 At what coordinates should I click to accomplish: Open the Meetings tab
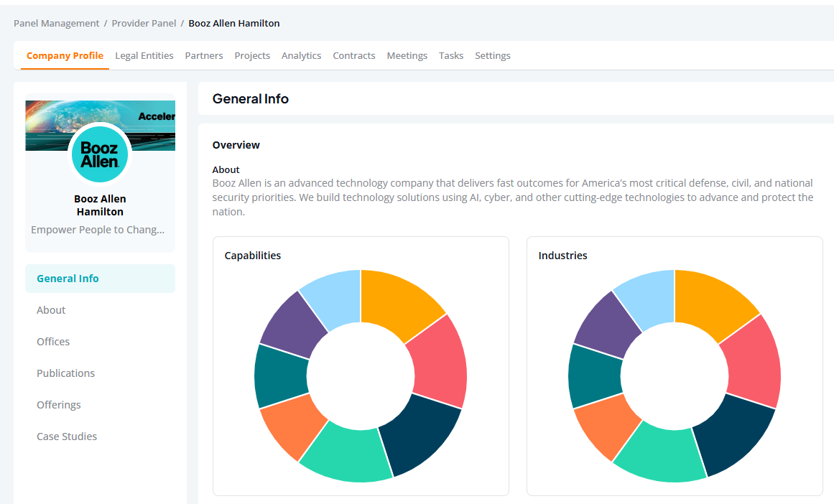407,56
